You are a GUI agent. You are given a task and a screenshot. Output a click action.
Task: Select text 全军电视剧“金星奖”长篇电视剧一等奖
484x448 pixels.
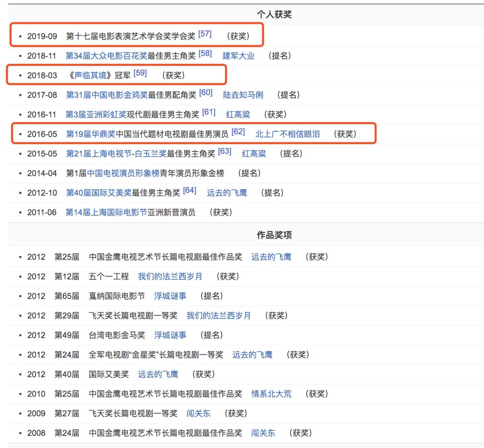156,355
